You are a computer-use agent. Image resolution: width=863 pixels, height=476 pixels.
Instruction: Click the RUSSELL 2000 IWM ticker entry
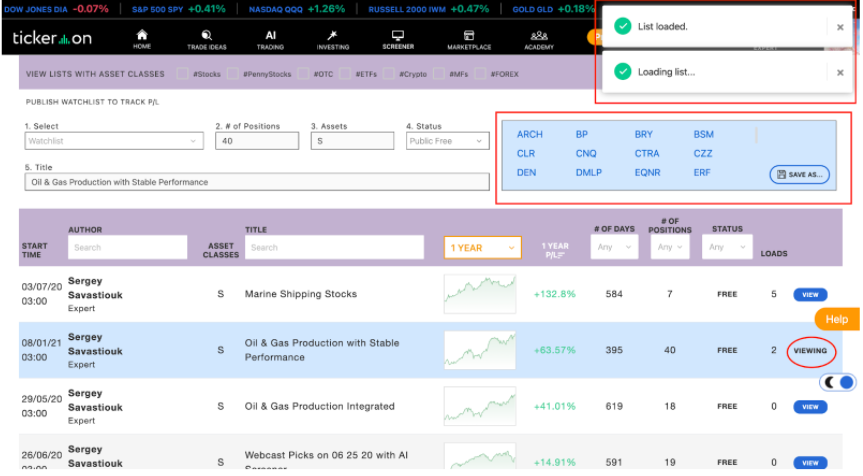pyautogui.click(x=428, y=9)
